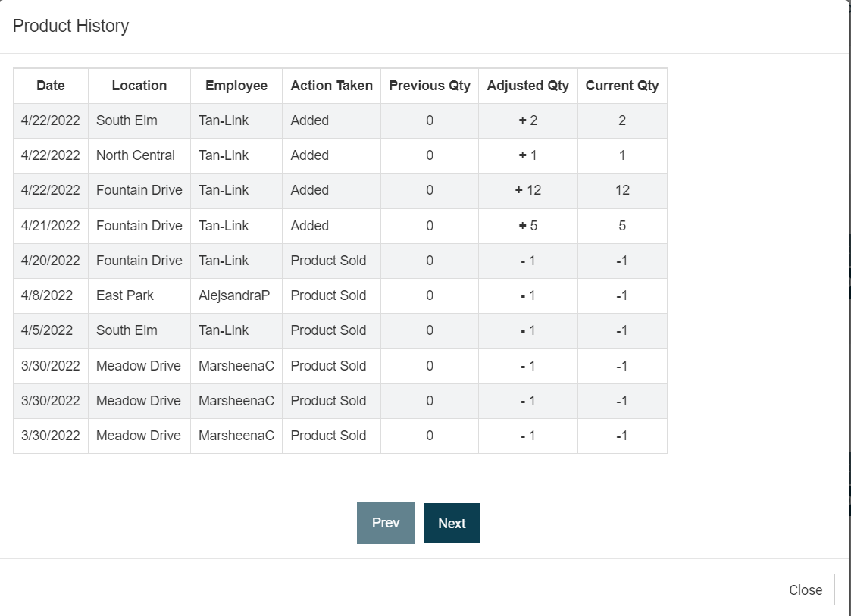Select the Current Qty column header
This screenshot has height=616, width=851.
point(622,86)
